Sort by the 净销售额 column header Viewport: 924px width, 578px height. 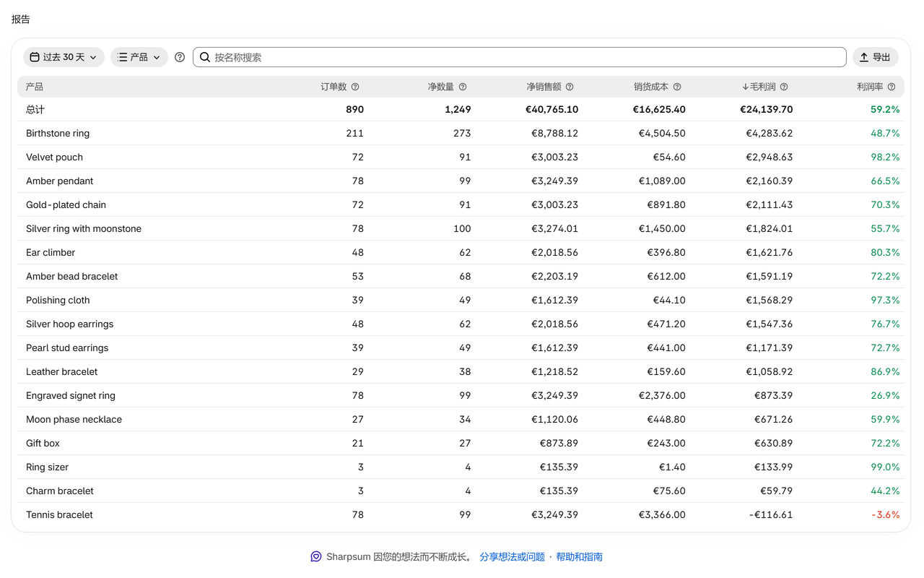click(544, 87)
